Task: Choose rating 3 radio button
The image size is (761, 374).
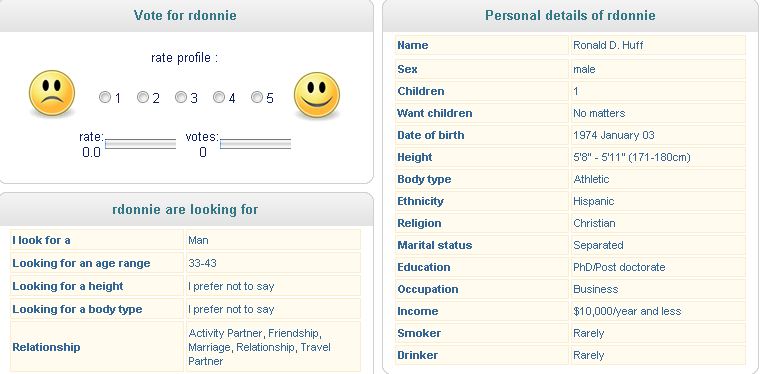Action: point(181,98)
